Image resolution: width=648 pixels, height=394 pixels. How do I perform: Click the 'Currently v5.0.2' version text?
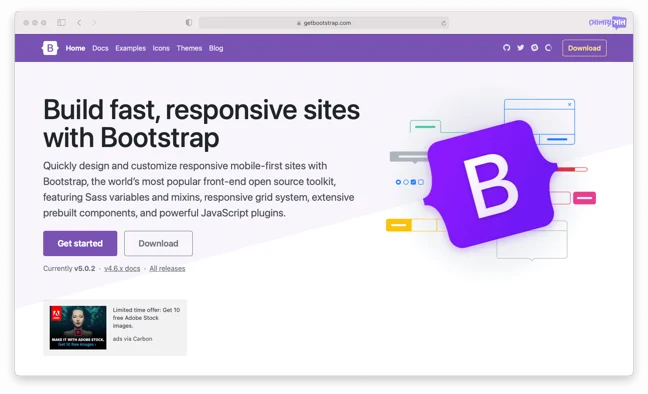[x=69, y=269]
